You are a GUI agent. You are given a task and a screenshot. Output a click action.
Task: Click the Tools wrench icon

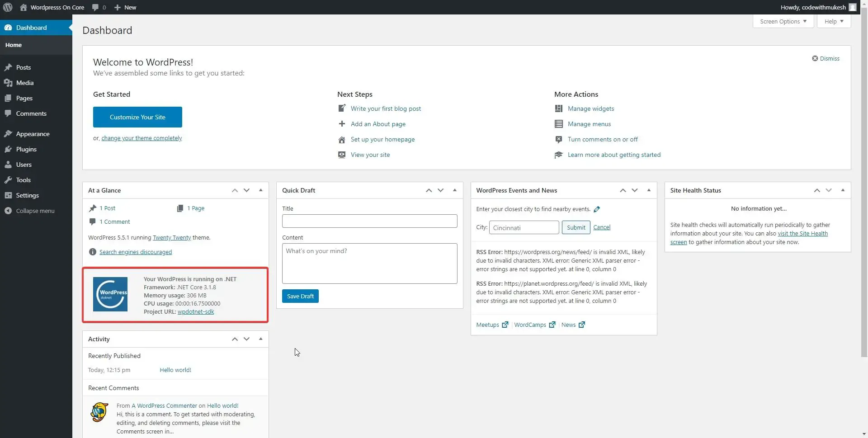[8, 180]
